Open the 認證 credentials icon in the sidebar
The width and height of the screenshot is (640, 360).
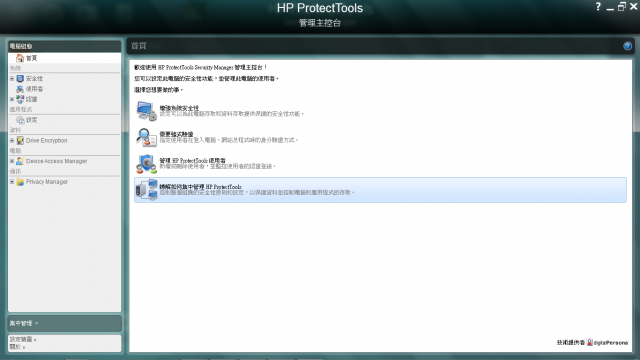click(x=20, y=99)
